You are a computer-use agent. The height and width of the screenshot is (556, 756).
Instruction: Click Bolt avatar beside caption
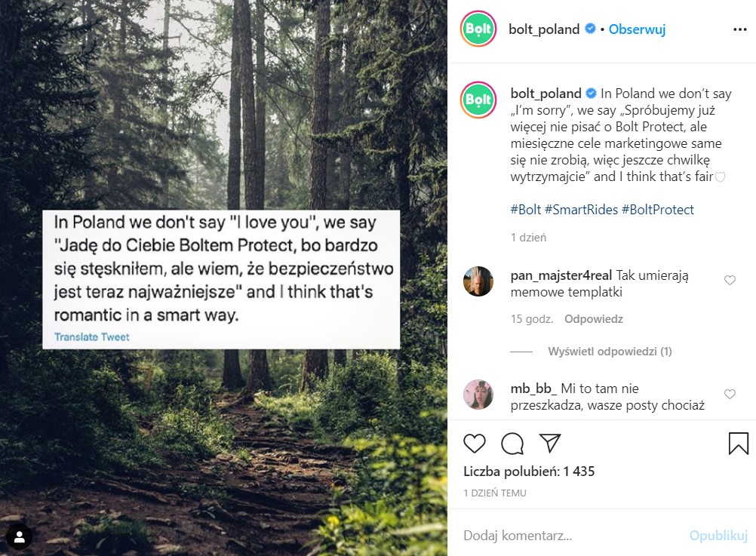(478, 99)
